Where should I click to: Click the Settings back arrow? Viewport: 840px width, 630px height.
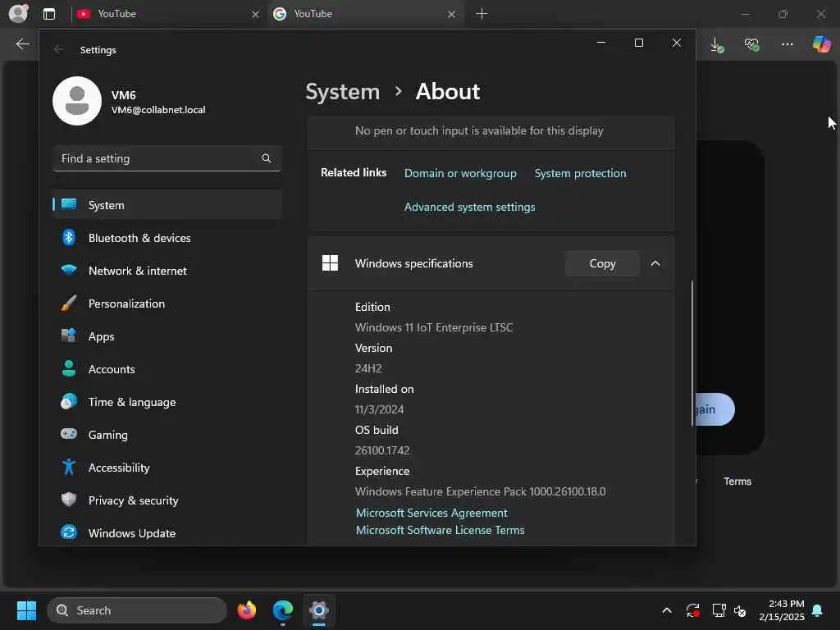click(58, 49)
